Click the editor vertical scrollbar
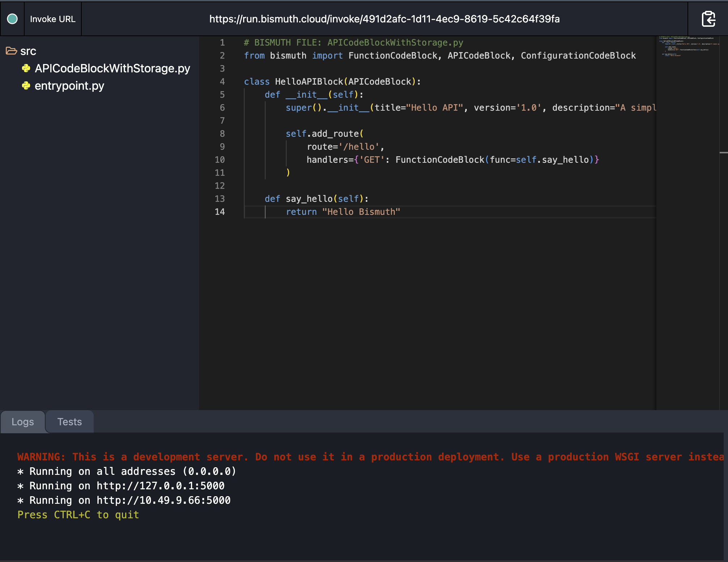The image size is (728, 562). pyautogui.click(x=724, y=223)
